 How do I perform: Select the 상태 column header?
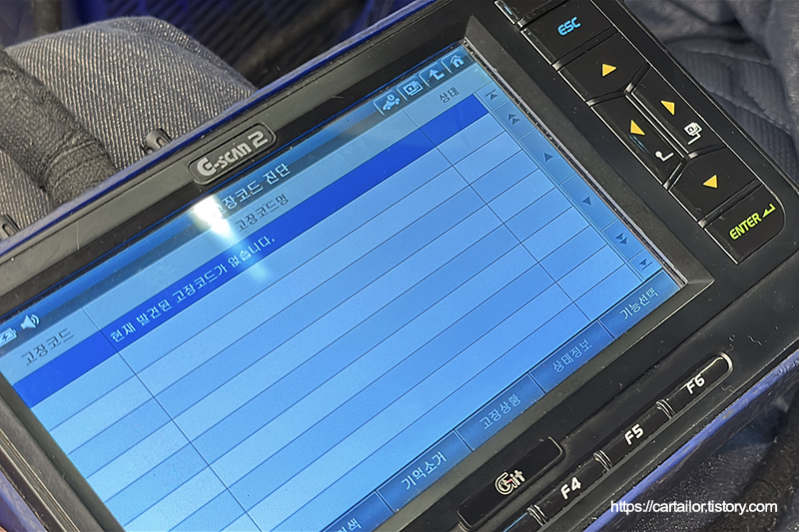pyautogui.click(x=448, y=95)
